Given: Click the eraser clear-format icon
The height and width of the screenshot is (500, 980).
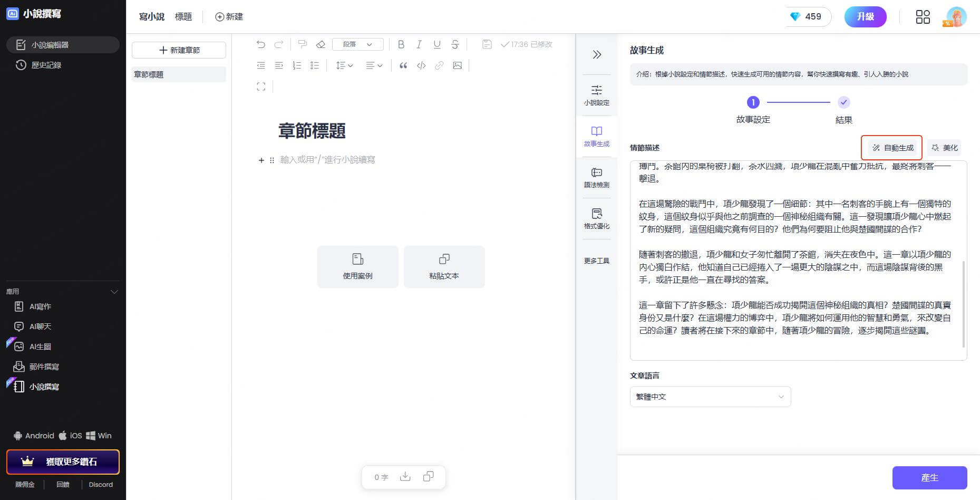Looking at the screenshot, I should (x=321, y=44).
